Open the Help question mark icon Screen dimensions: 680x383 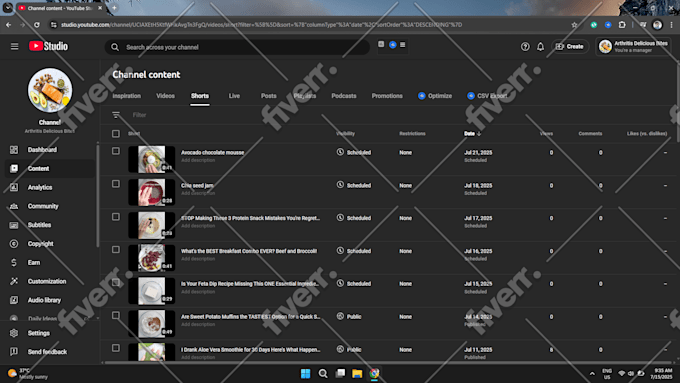(x=525, y=46)
